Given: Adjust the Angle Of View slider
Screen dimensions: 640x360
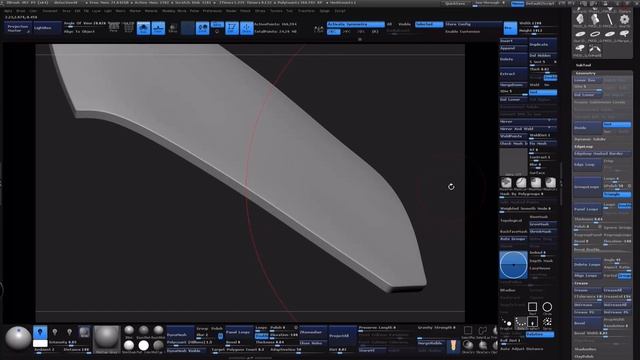Looking at the screenshot, I should (84, 24).
